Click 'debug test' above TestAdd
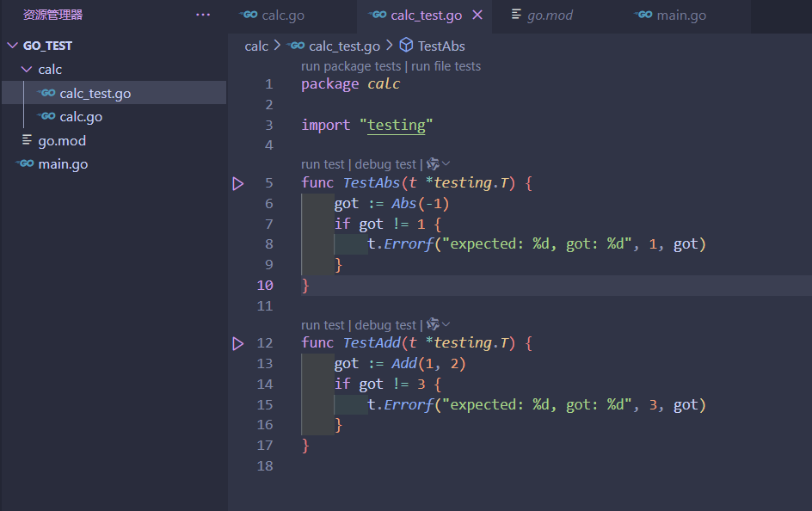Image resolution: width=812 pixels, height=511 pixels. point(385,324)
